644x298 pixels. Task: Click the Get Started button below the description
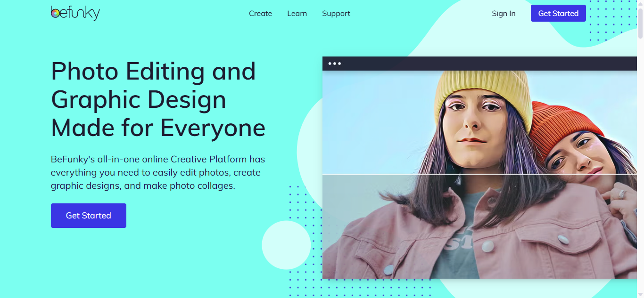[x=89, y=216]
